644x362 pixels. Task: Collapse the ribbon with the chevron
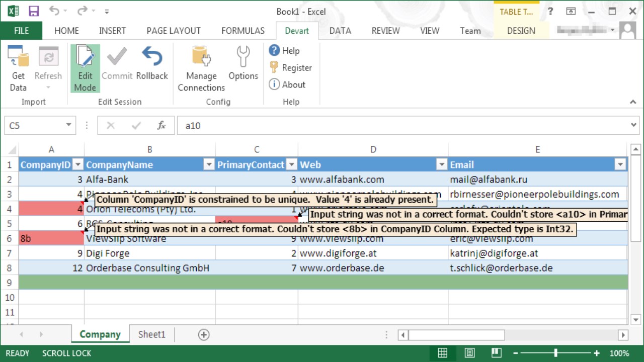point(633,102)
